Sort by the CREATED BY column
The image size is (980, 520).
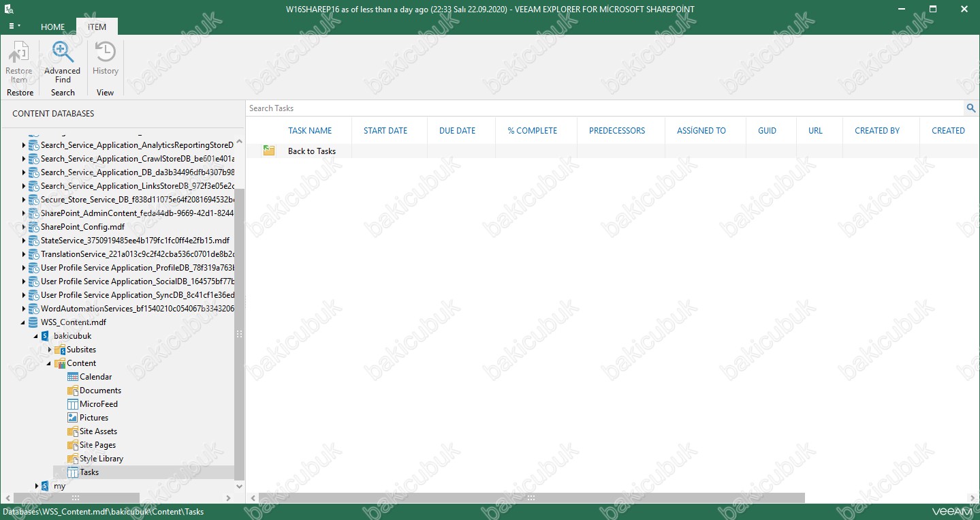(x=877, y=131)
